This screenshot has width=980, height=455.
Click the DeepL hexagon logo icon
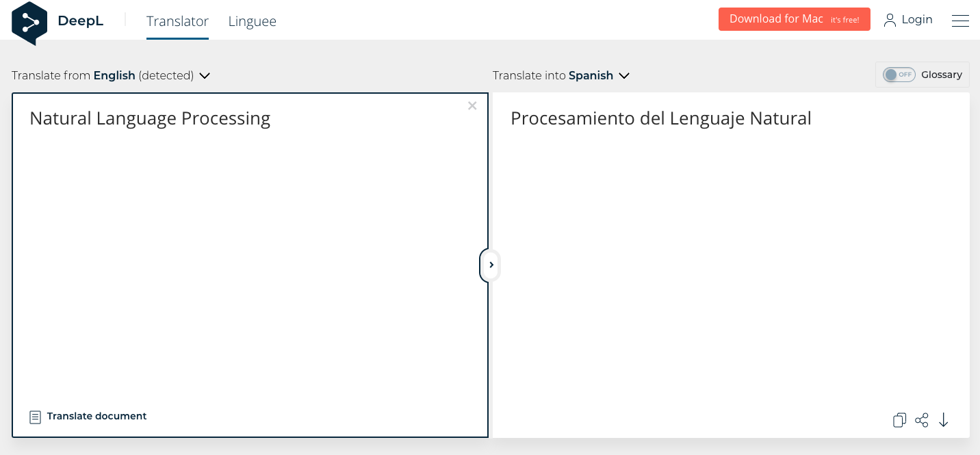point(29,23)
